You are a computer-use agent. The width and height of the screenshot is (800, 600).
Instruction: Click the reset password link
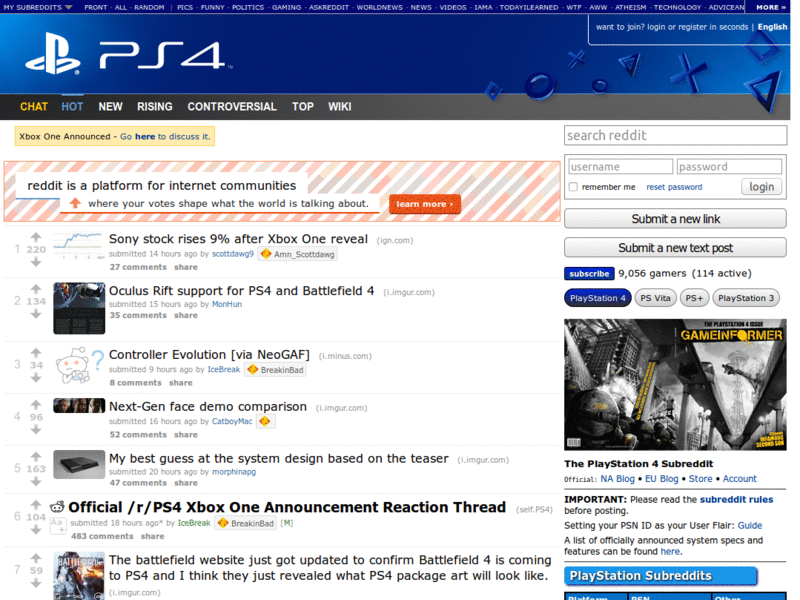(674, 187)
